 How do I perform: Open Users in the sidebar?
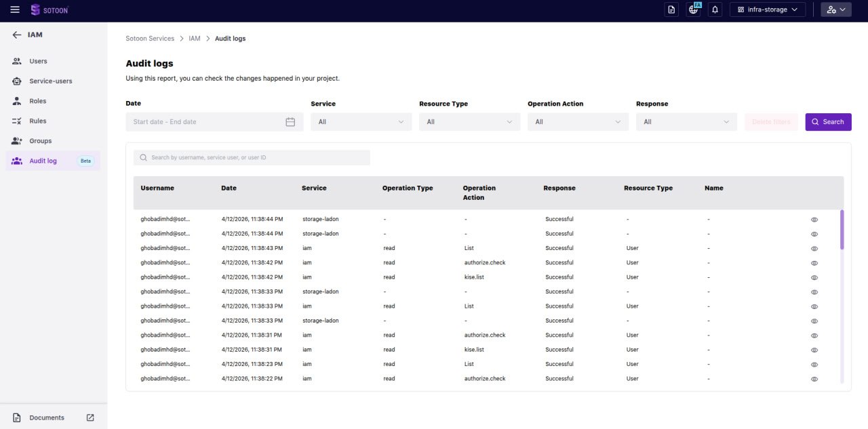(53, 61)
